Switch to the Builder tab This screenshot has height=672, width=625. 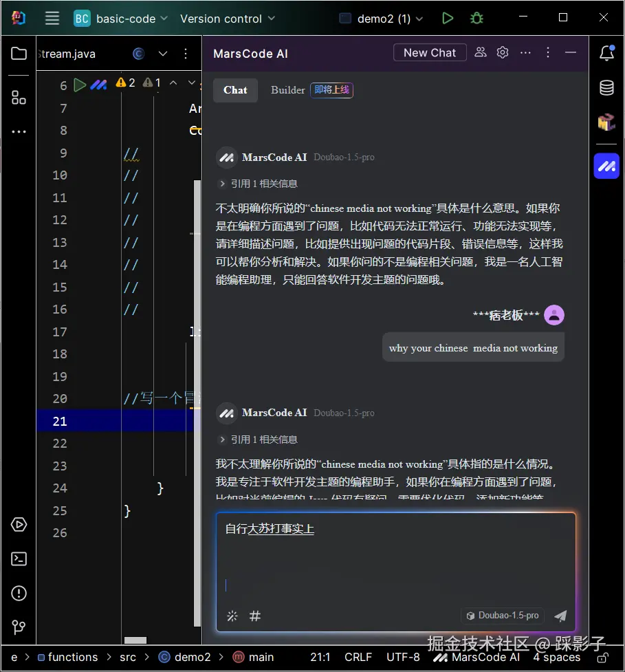287,90
